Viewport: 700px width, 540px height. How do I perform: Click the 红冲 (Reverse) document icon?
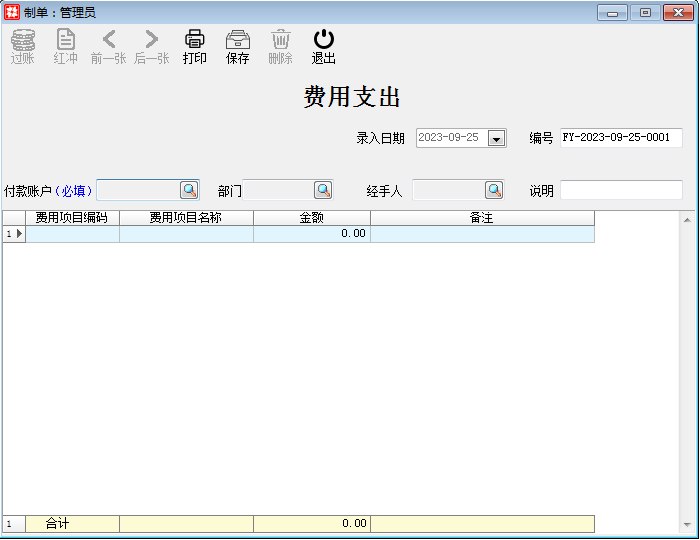[x=66, y=40]
